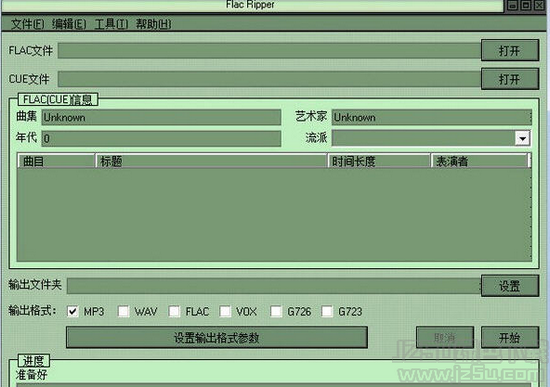Enable the FLAC output format checkbox
Viewport: 550px width, 387px height.
(174, 311)
